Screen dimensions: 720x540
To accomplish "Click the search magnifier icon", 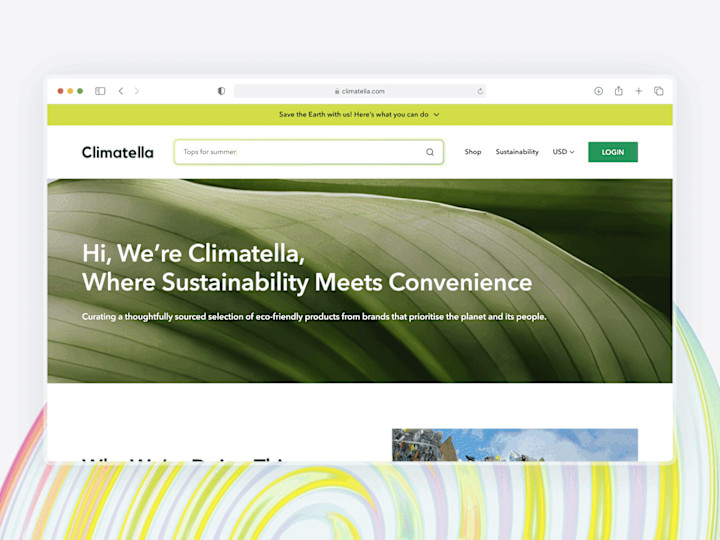I will click(430, 152).
